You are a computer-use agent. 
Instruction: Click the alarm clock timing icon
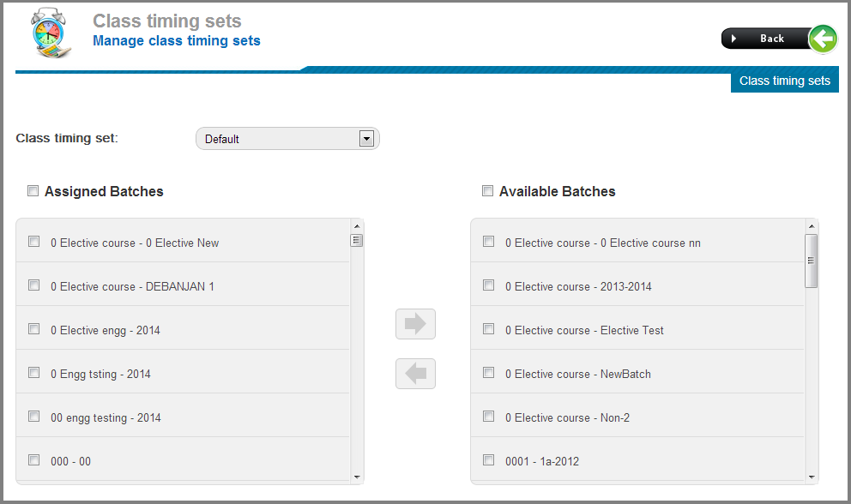50,33
